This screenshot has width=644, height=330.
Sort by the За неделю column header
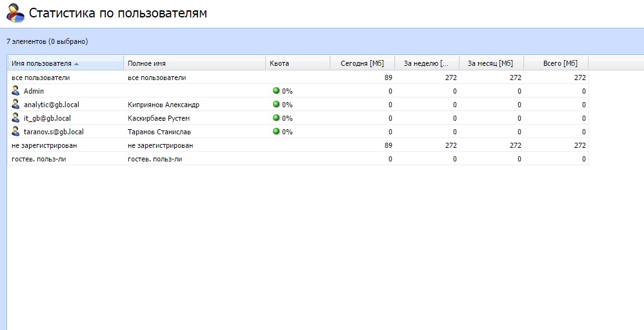click(x=426, y=63)
